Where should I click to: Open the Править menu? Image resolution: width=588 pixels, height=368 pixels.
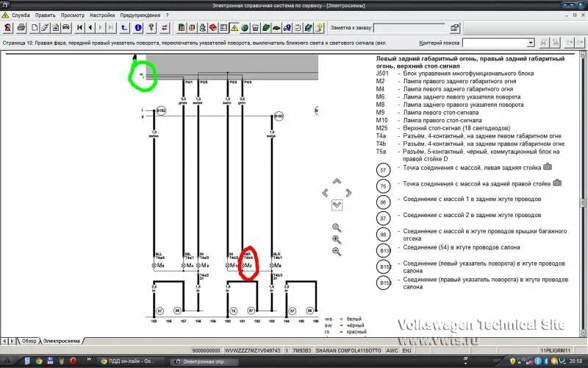pos(45,15)
